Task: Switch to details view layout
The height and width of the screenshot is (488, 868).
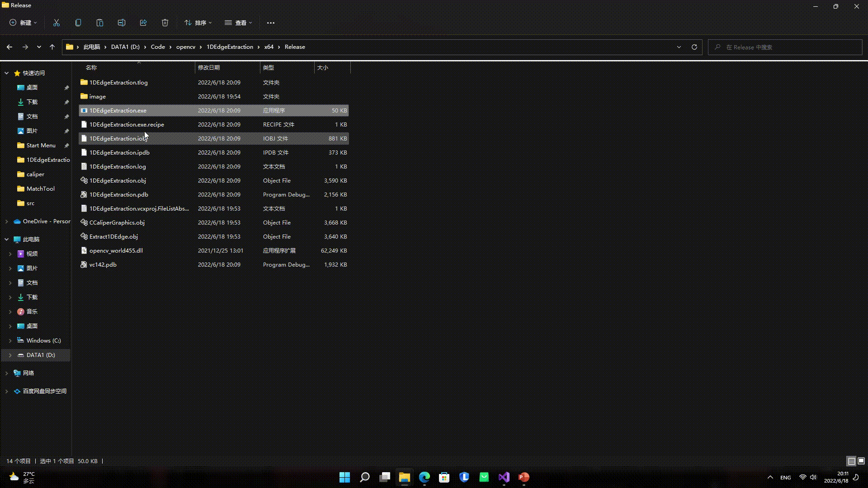Action: tap(851, 461)
